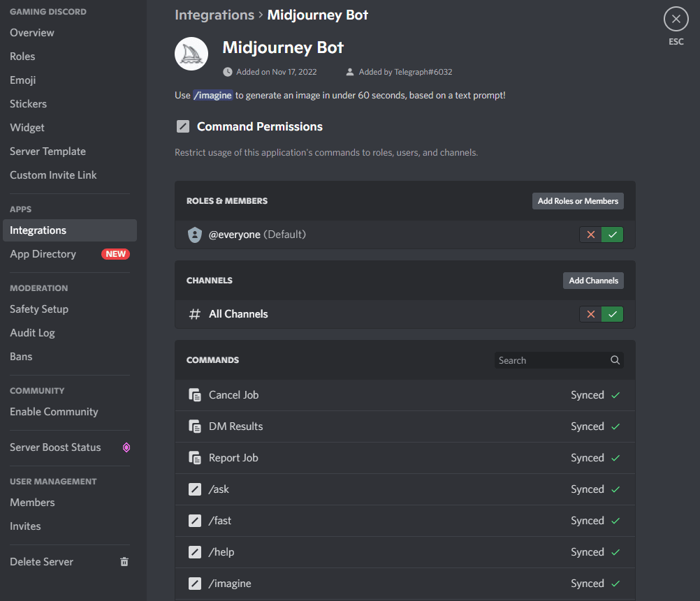Click Added by Telegraph#6032 text

[x=405, y=72]
